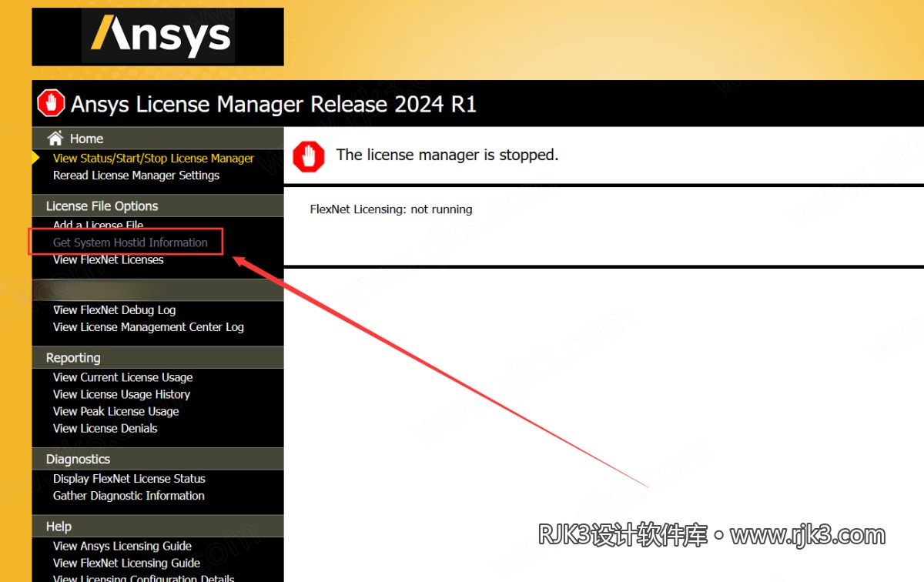Image resolution: width=924 pixels, height=582 pixels.
Task: Open the Home menu item
Action: click(x=86, y=139)
